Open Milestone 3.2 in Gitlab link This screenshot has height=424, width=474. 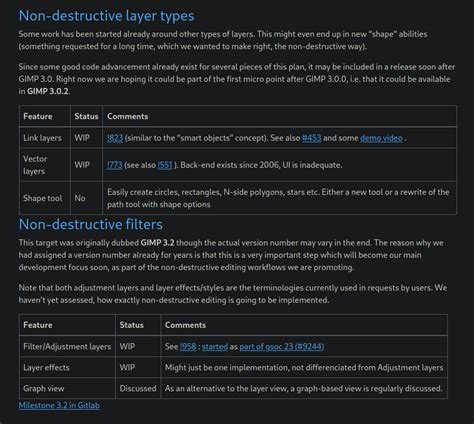tap(59, 405)
